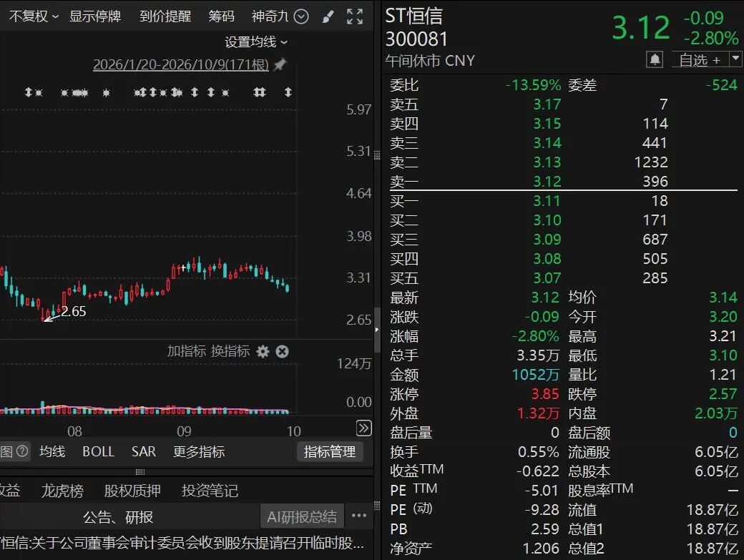Image resolution: width=744 pixels, height=560 pixels.
Task: Click the 公告、研报 section tab
Action: [117, 517]
